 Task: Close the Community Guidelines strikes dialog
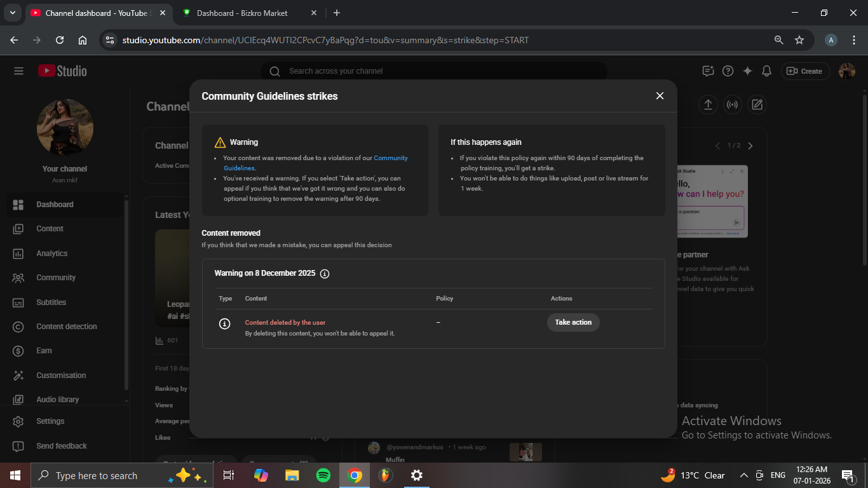(660, 96)
